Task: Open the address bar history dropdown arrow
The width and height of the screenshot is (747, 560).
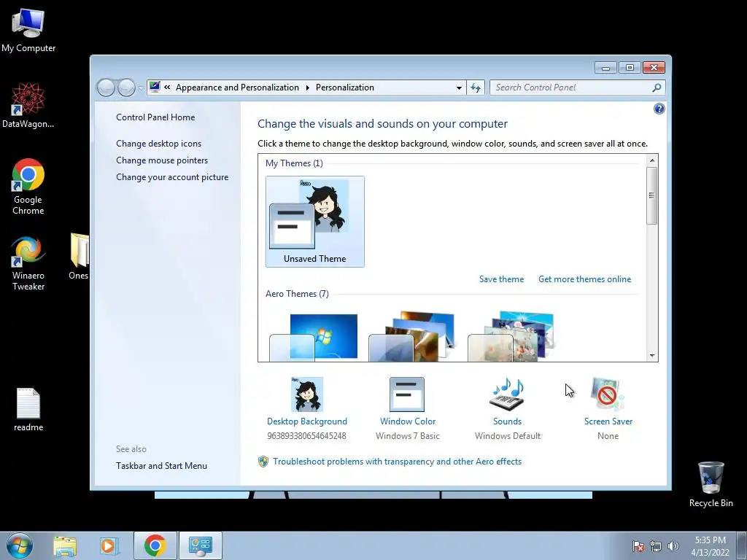Action: [459, 87]
